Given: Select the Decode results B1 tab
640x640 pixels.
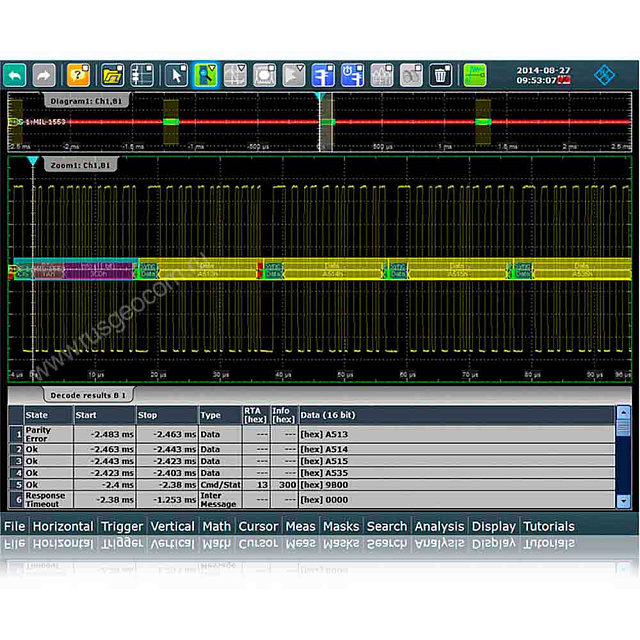Looking at the screenshot, I should pyautogui.click(x=88, y=395).
